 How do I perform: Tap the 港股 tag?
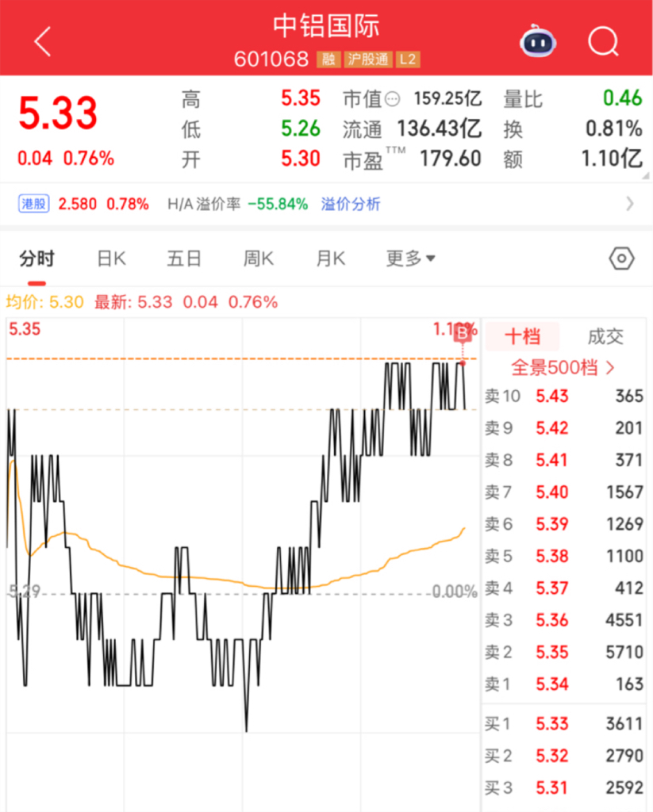click(x=33, y=204)
